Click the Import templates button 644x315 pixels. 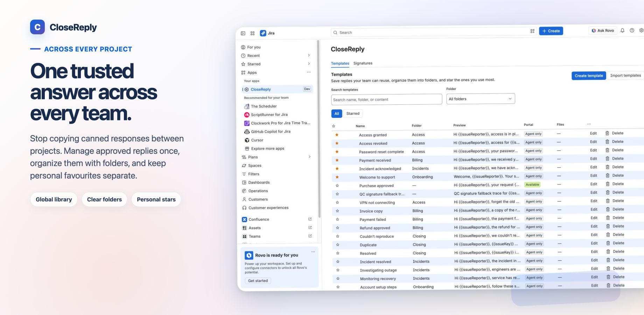[x=625, y=75]
